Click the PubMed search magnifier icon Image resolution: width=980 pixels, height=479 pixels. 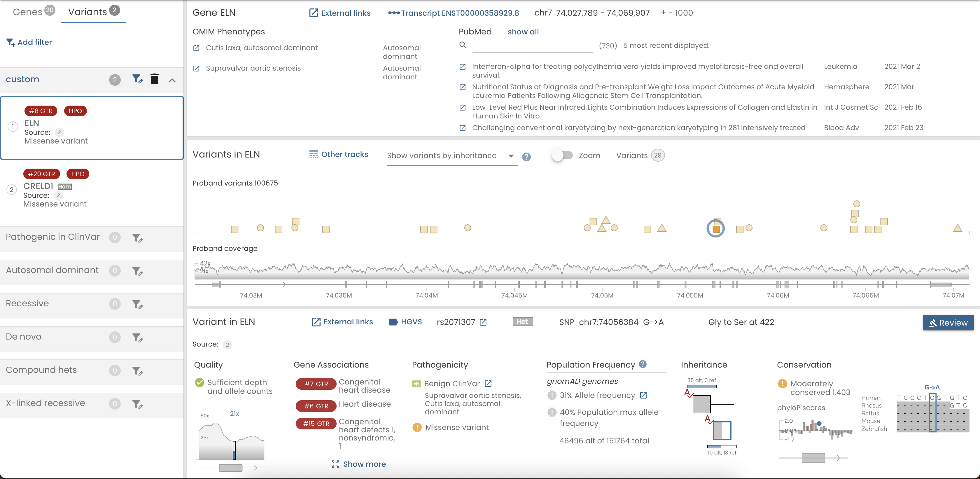tap(463, 45)
